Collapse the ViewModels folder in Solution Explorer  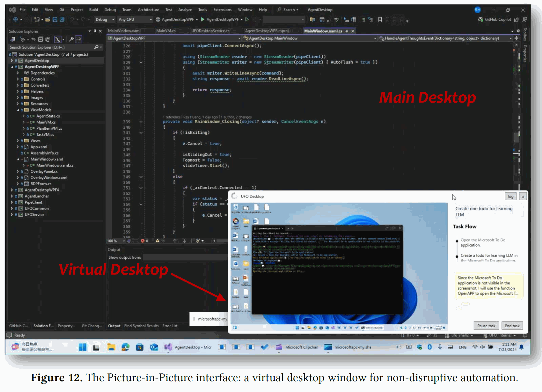pos(18,110)
